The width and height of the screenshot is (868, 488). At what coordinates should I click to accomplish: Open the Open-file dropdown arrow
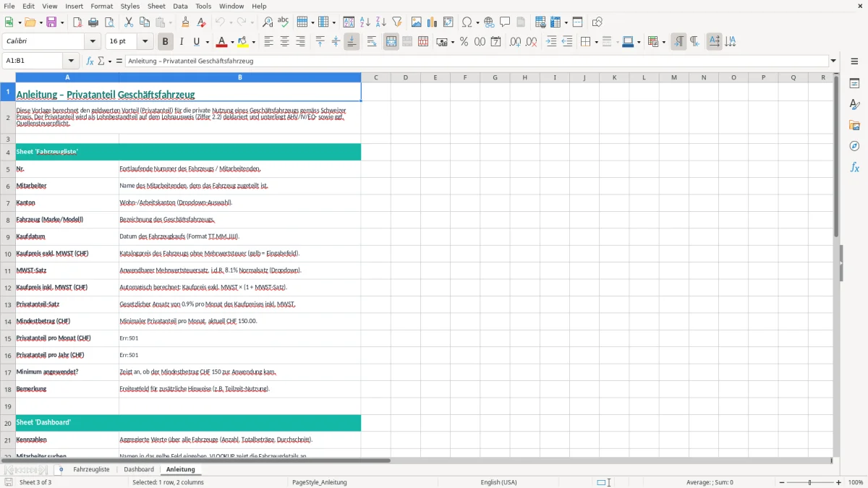pyautogui.click(x=41, y=22)
